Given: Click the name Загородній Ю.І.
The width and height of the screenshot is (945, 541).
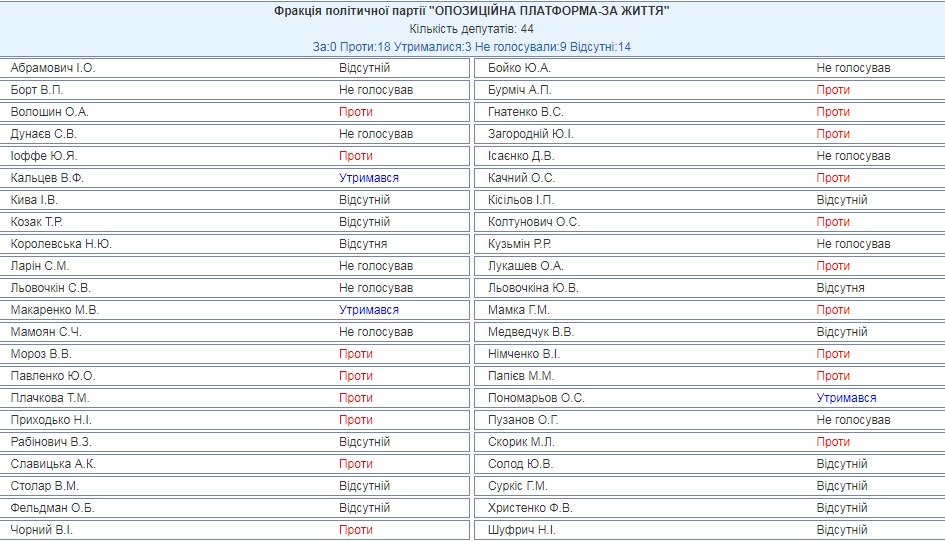Looking at the screenshot, I should pyautogui.click(x=530, y=134).
